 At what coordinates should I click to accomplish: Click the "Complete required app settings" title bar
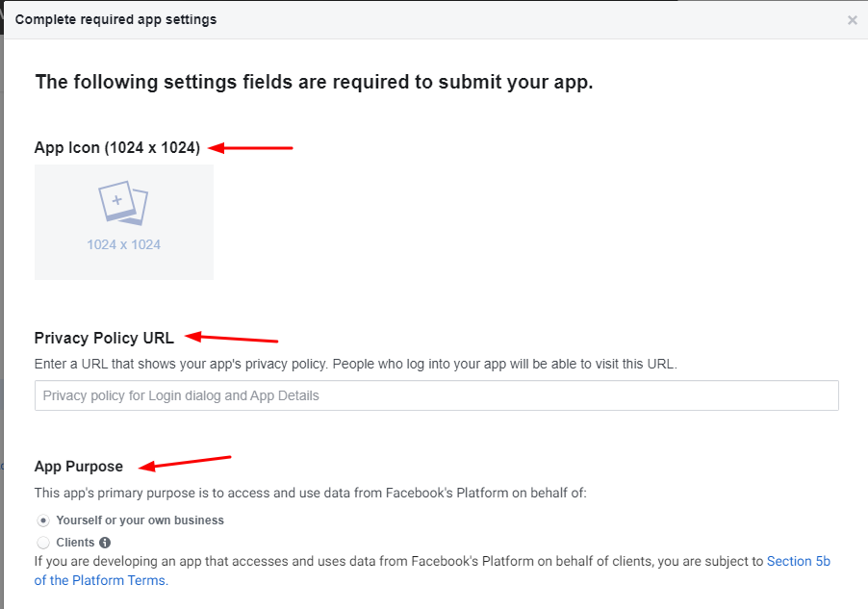(x=115, y=19)
